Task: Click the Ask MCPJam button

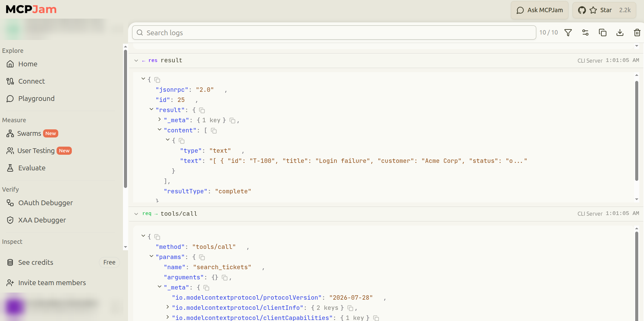Action: 540,10
